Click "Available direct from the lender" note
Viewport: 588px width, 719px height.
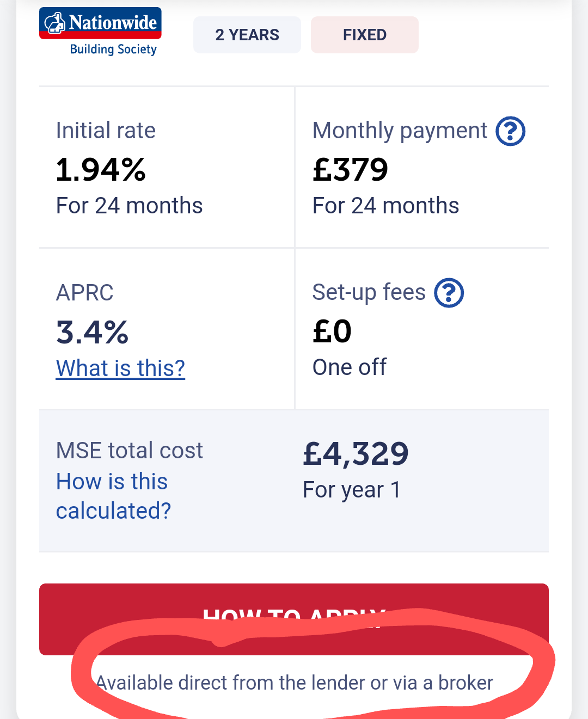(x=295, y=683)
